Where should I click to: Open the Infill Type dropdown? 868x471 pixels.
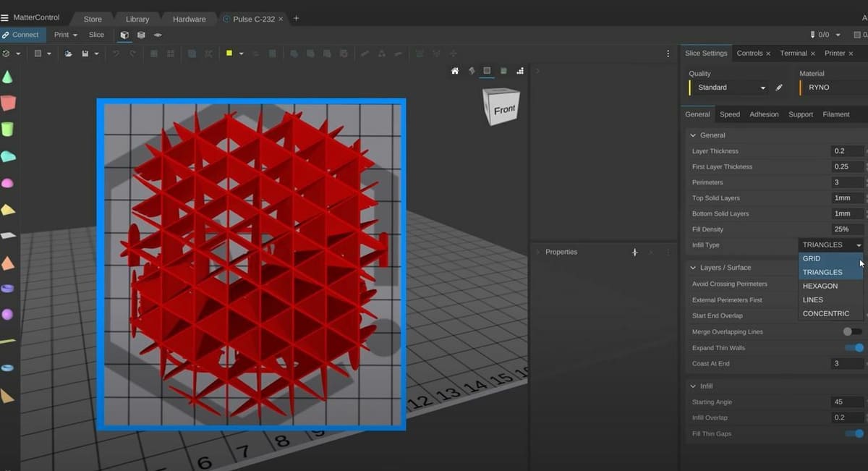tap(830, 245)
